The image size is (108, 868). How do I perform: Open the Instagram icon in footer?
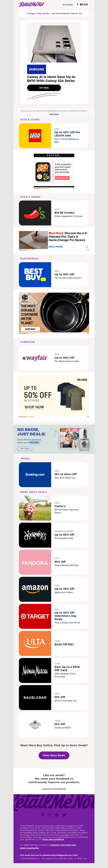pos(50,815)
